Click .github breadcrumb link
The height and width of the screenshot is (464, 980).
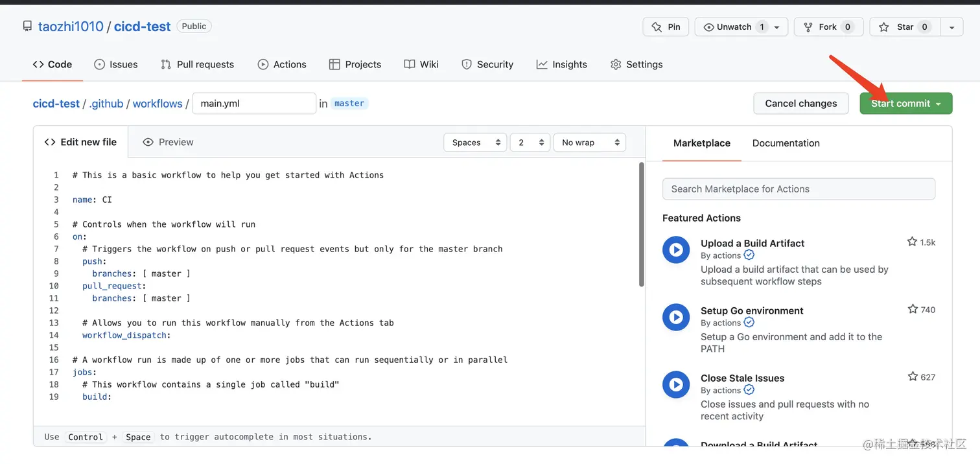click(x=106, y=103)
